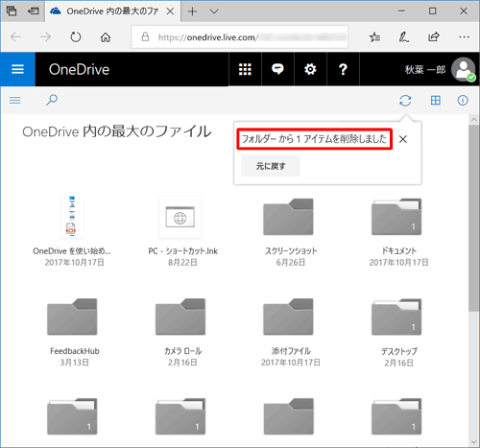Show tabs you've set aside icon
480x448 pixels.
coord(12,12)
